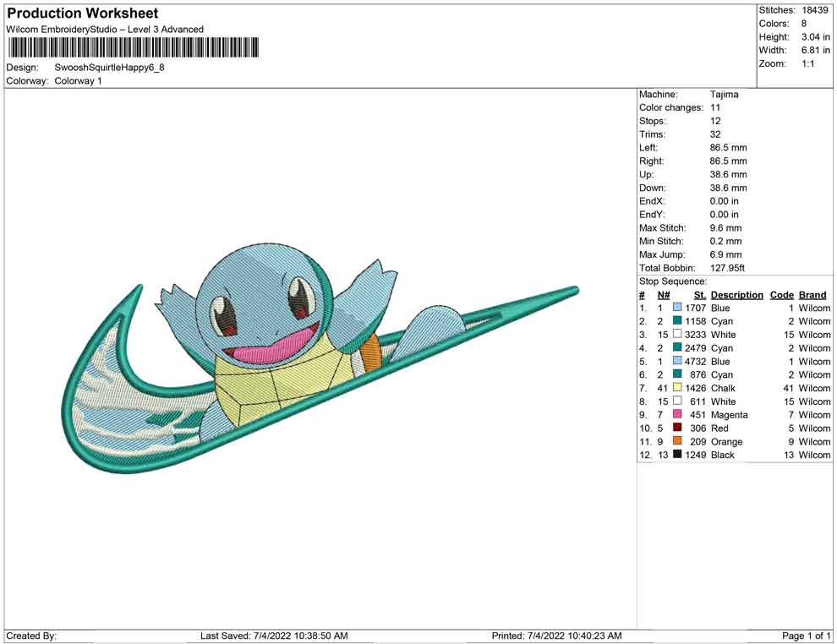Select the Magenta color swatch
This screenshot has width=837, height=644.
point(677,414)
